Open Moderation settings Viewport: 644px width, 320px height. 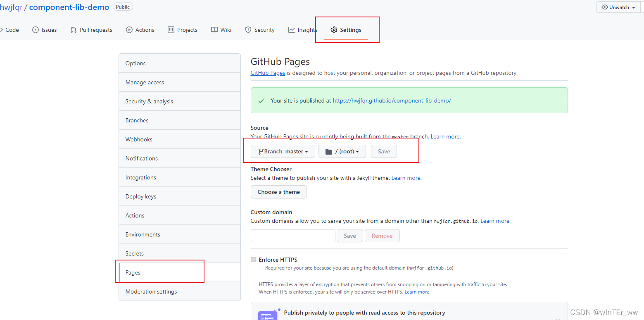click(x=180, y=291)
